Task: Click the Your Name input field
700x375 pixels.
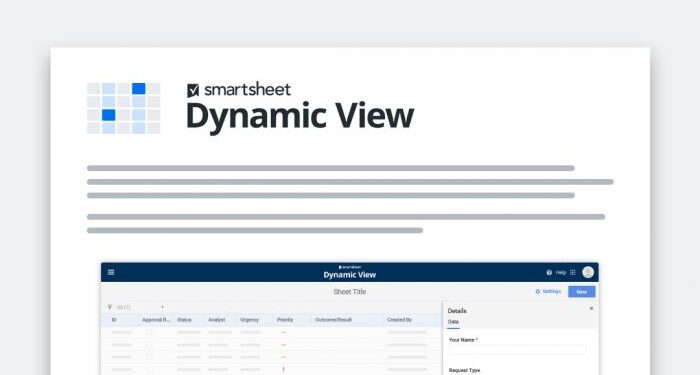Action: (x=517, y=350)
